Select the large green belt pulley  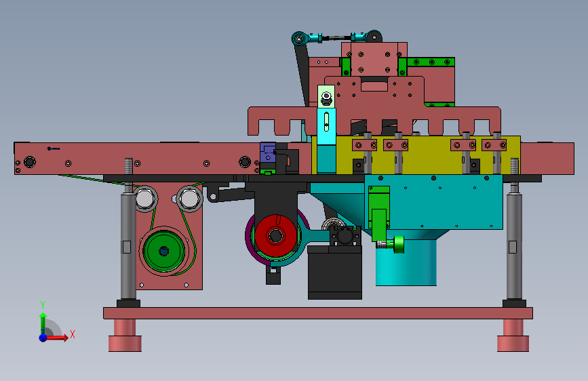(x=164, y=251)
